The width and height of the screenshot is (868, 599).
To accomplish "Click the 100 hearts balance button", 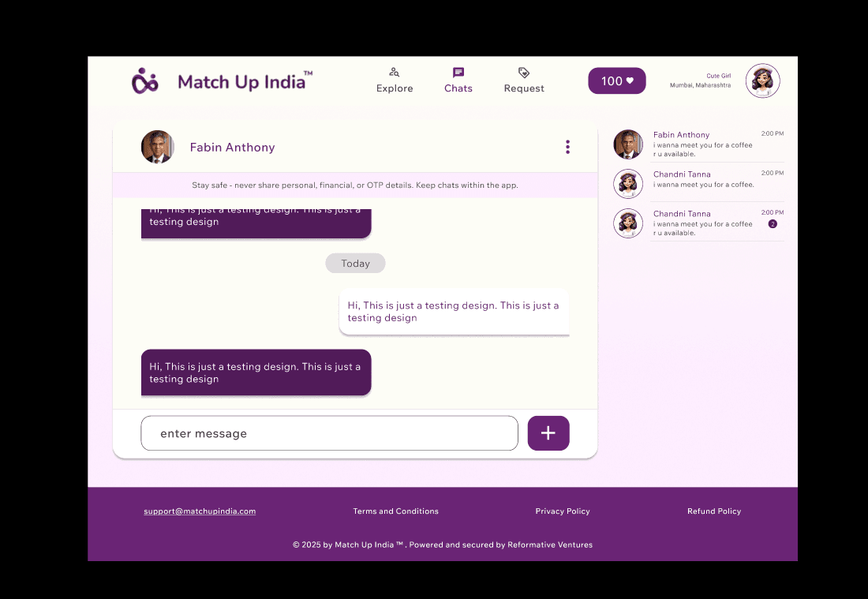I will click(x=617, y=80).
